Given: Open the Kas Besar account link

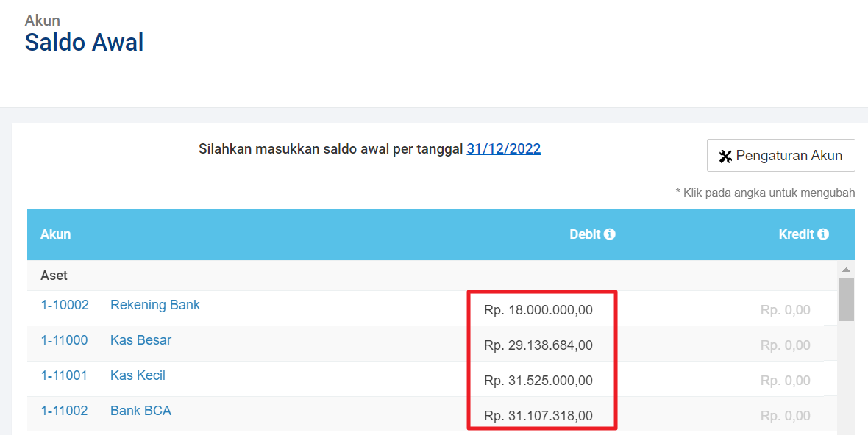Looking at the screenshot, I should tap(140, 340).
